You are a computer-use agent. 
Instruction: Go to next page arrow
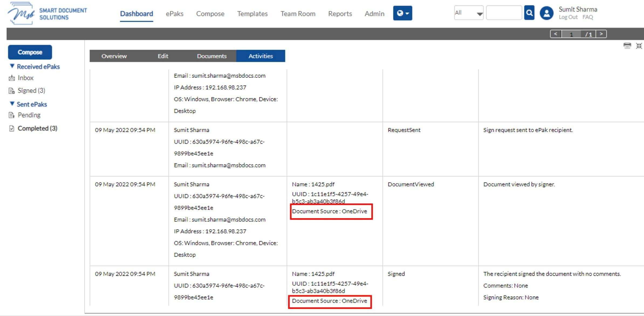tap(601, 34)
